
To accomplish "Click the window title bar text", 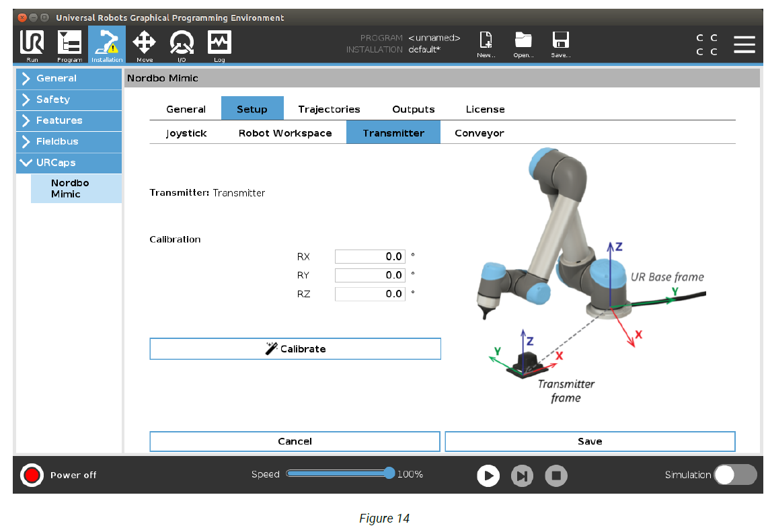I will coord(169,17).
